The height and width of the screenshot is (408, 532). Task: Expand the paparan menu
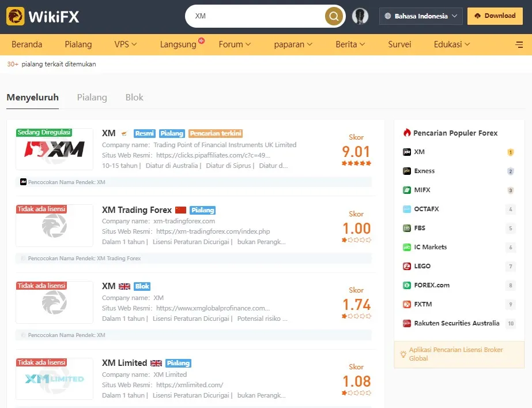click(x=293, y=44)
